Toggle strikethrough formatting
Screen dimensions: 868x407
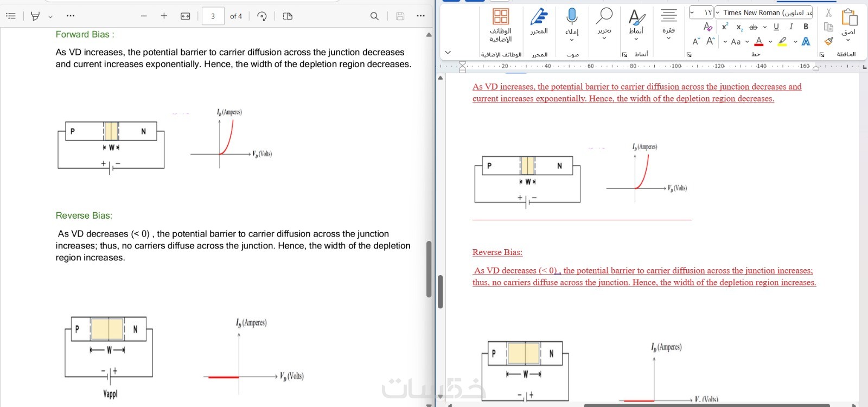pos(753,27)
